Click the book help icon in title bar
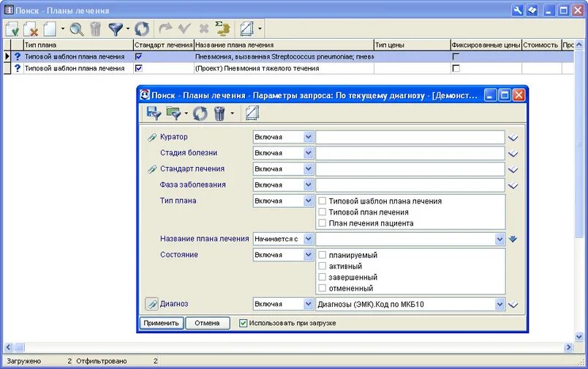The image size is (588, 369). tap(532, 10)
